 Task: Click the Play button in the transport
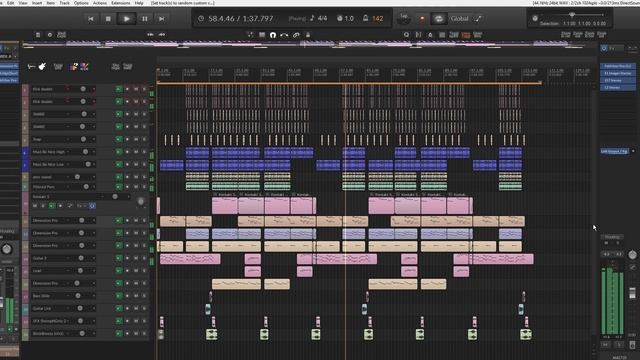point(127,19)
